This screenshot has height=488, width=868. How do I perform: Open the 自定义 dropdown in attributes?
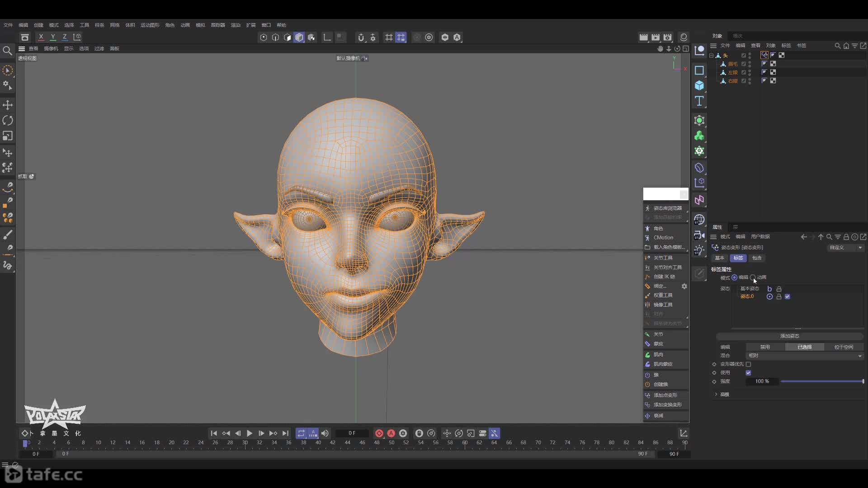pos(845,248)
